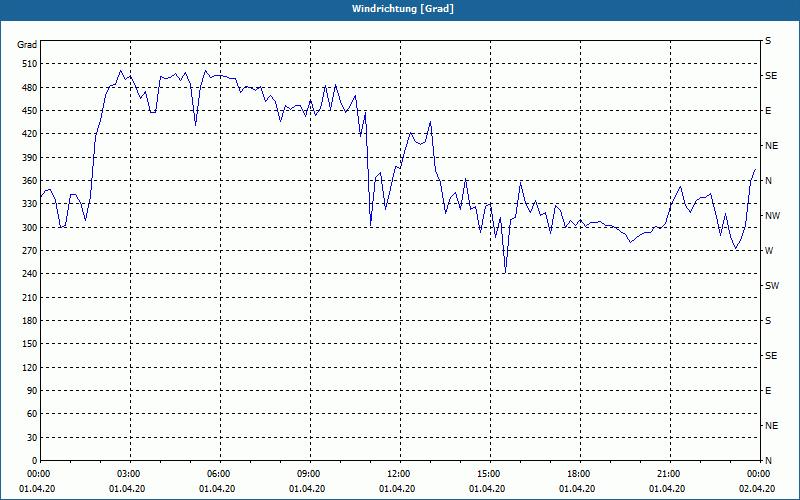
Task: Click the '150' left axis label
Action: point(30,344)
